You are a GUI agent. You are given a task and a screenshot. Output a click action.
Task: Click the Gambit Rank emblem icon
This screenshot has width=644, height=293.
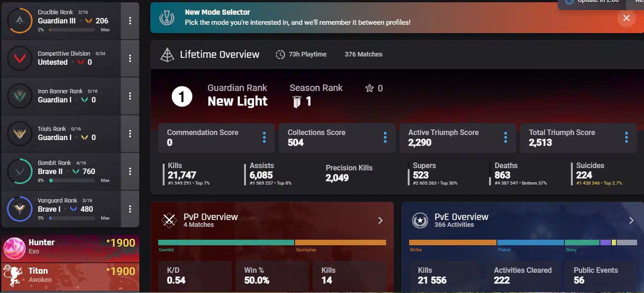tap(20, 171)
